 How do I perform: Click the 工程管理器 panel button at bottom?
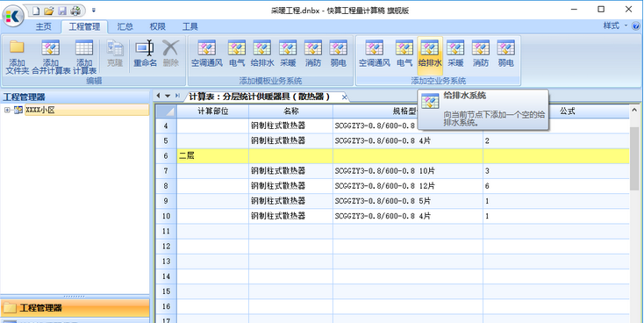coord(75,308)
